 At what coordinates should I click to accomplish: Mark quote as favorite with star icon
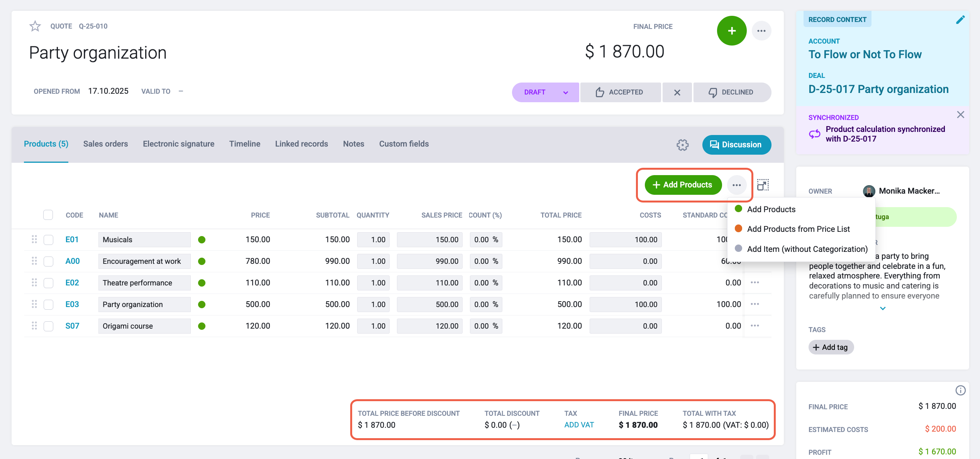(x=35, y=26)
